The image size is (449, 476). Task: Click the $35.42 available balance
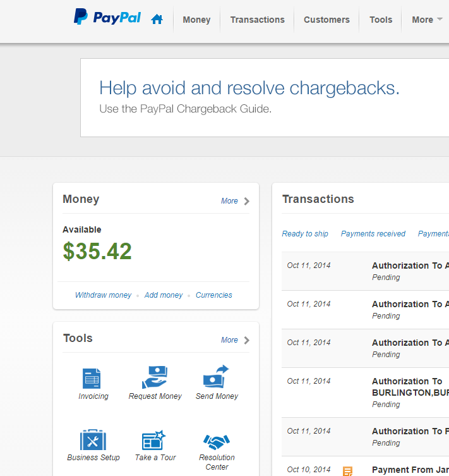97,252
